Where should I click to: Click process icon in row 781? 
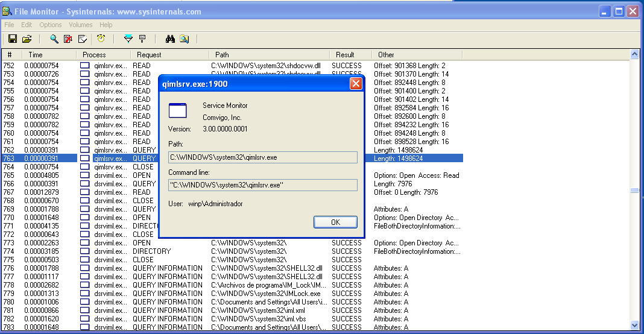(84, 310)
